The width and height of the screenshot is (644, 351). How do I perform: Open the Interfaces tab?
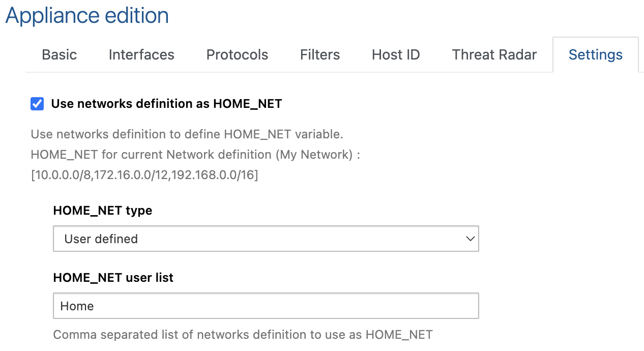tap(141, 55)
